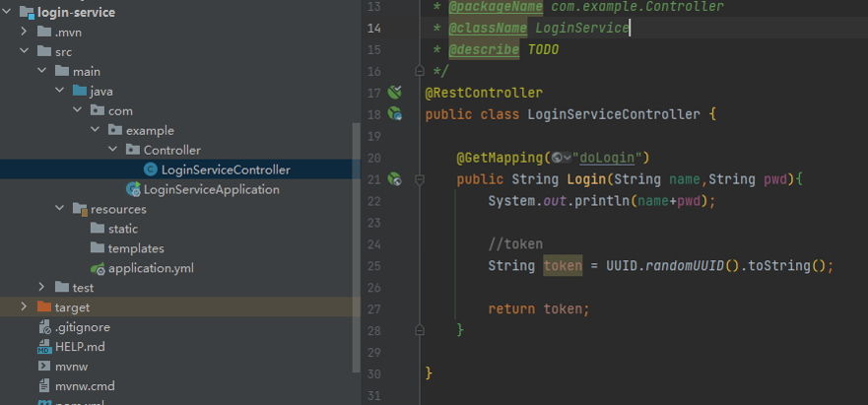Click the project tree vertical scrollbar
The width and height of the screenshot is (868, 405).
click(357, 246)
